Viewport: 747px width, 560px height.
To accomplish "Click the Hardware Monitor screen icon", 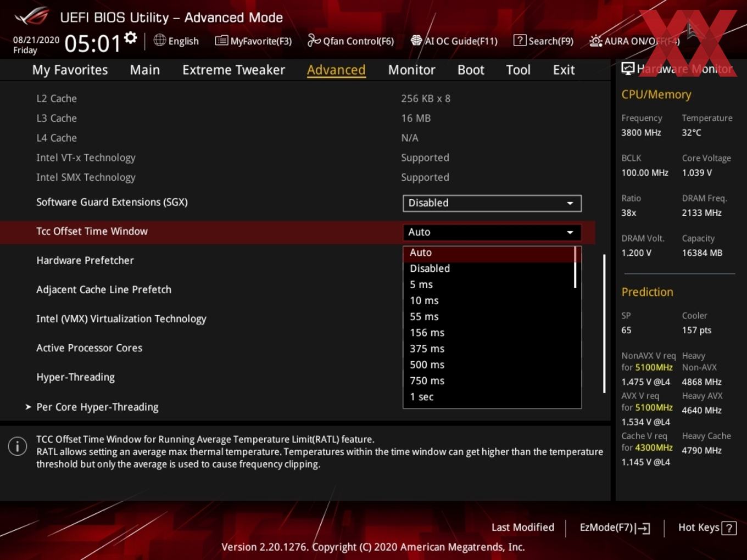I will (x=628, y=69).
